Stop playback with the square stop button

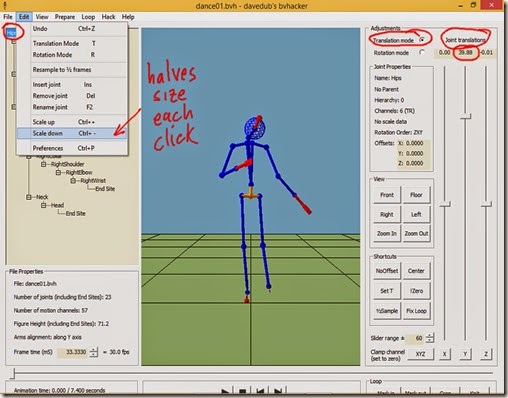pyautogui.click(x=242, y=391)
